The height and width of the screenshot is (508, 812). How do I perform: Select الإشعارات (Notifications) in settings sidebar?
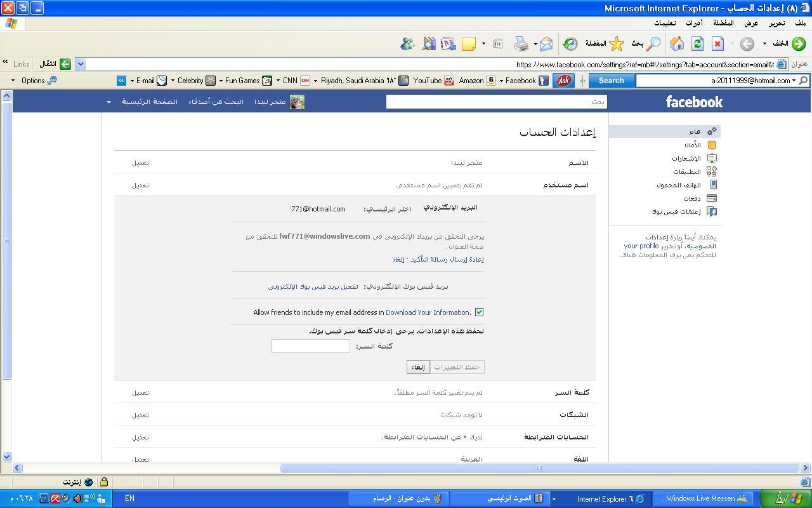[x=686, y=158]
